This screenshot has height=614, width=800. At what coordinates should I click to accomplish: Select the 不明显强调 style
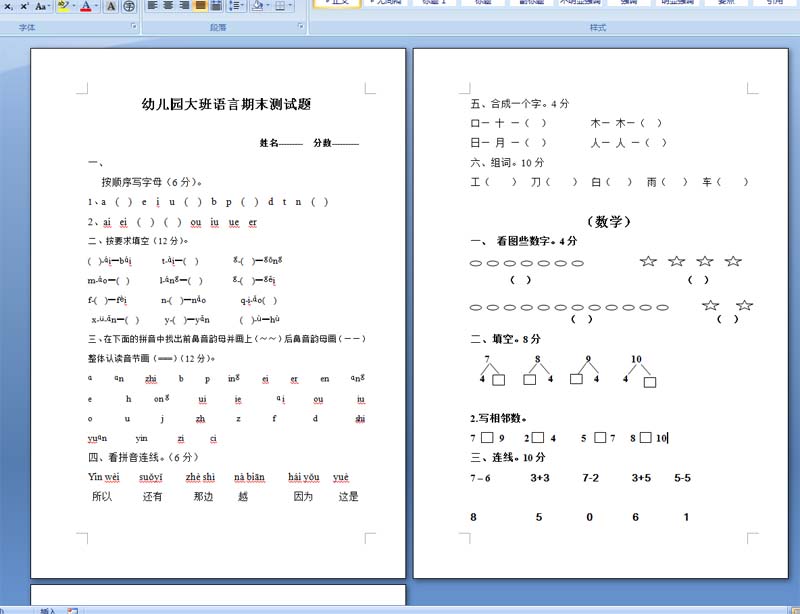tap(580, 2)
